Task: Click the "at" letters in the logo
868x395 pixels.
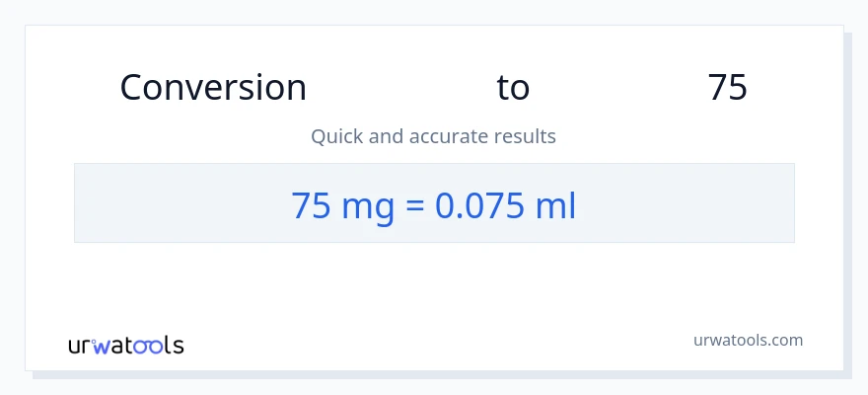Action: point(122,346)
